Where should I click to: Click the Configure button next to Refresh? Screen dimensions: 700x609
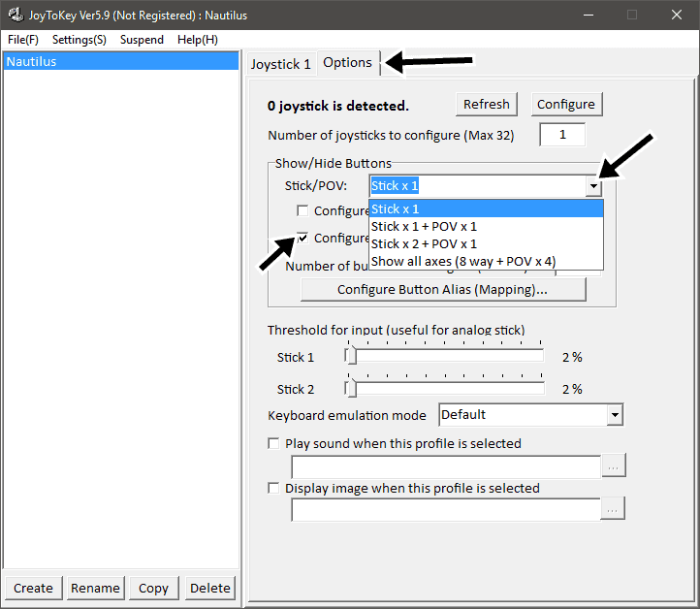click(566, 104)
